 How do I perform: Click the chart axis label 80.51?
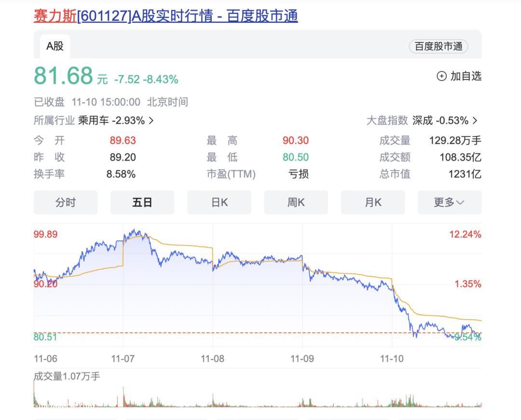pyautogui.click(x=45, y=337)
